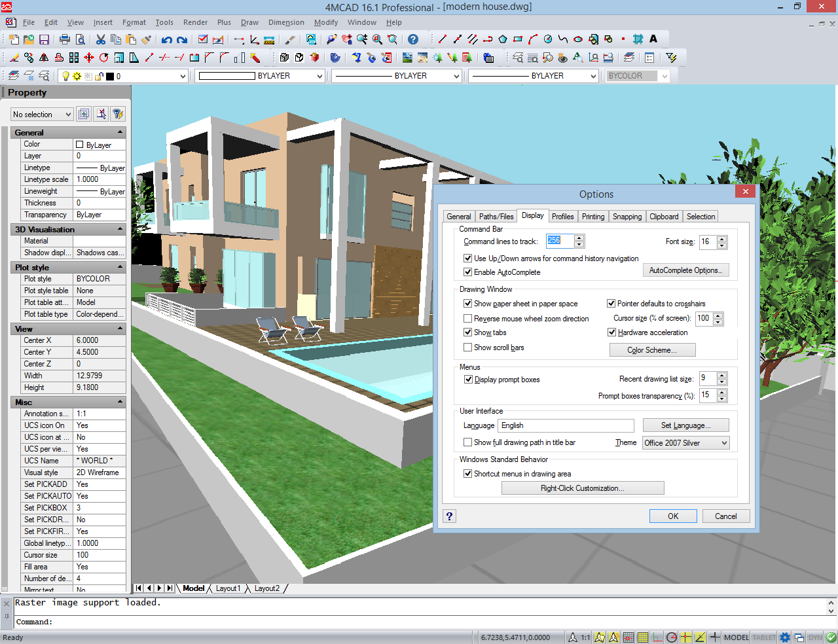Click the Print icon in the toolbar
The width and height of the screenshot is (838, 644).
[x=65, y=39]
